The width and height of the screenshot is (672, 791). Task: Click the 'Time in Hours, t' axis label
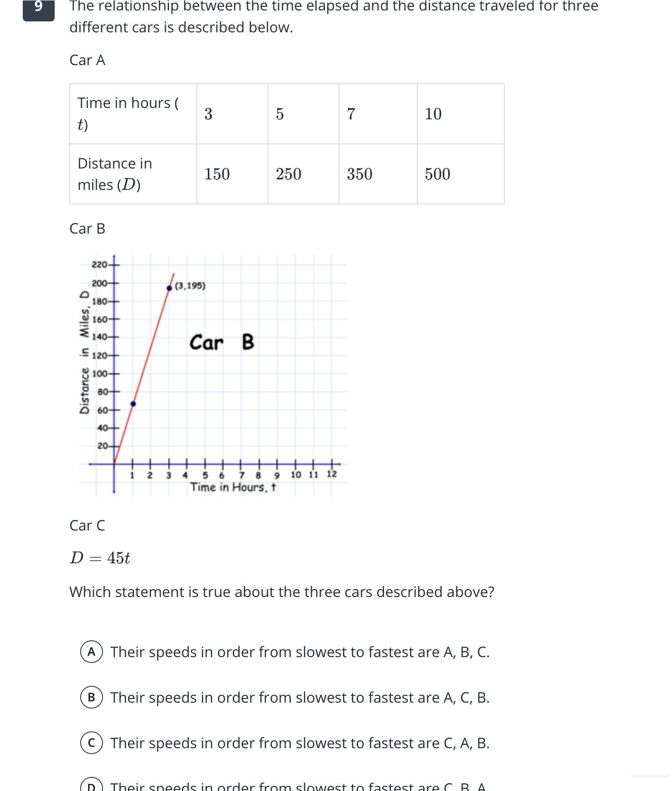[x=233, y=487]
